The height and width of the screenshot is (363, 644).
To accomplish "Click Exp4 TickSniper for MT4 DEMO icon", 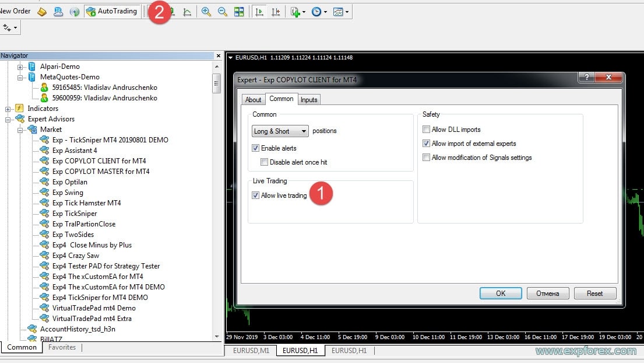I will [44, 297].
